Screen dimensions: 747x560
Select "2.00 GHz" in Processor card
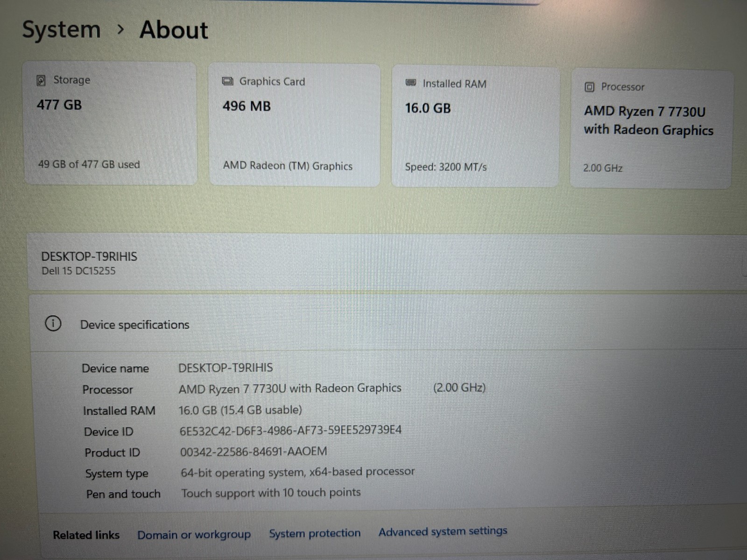603,168
